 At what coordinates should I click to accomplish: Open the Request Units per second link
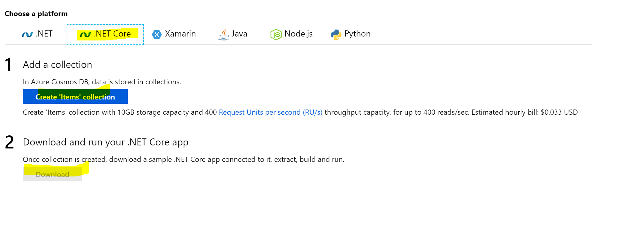[x=270, y=112]
